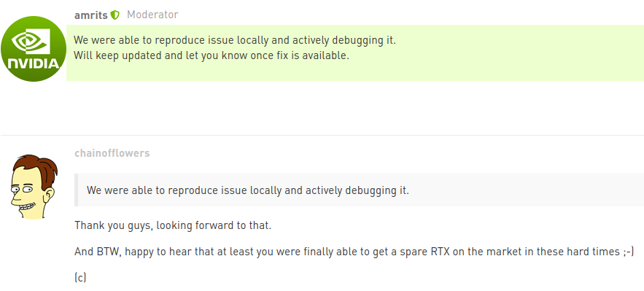Click blank white space above chainofflowers post
The width and height of the screenshot is (644, 291).
click(322, 107)
